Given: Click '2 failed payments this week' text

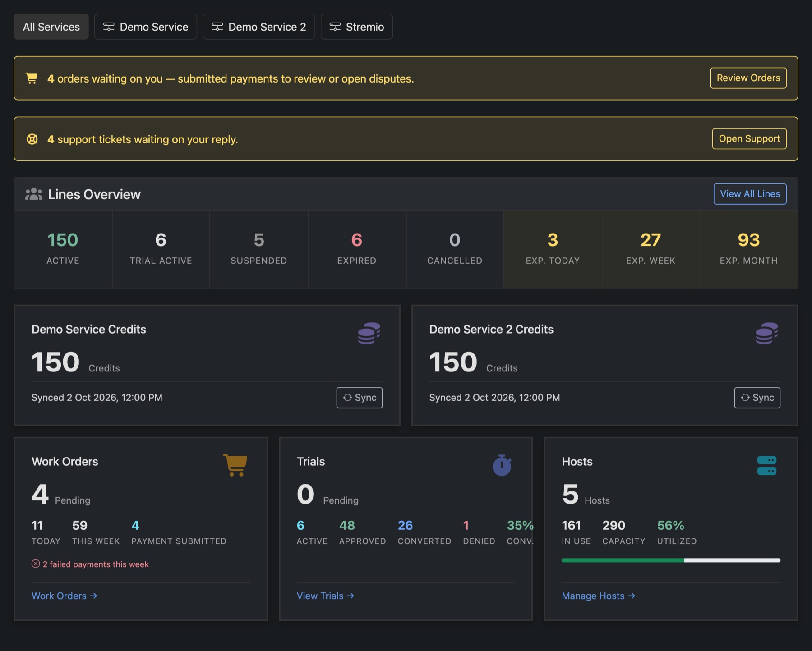Looking at the screenshot, I should pos(96,564).
